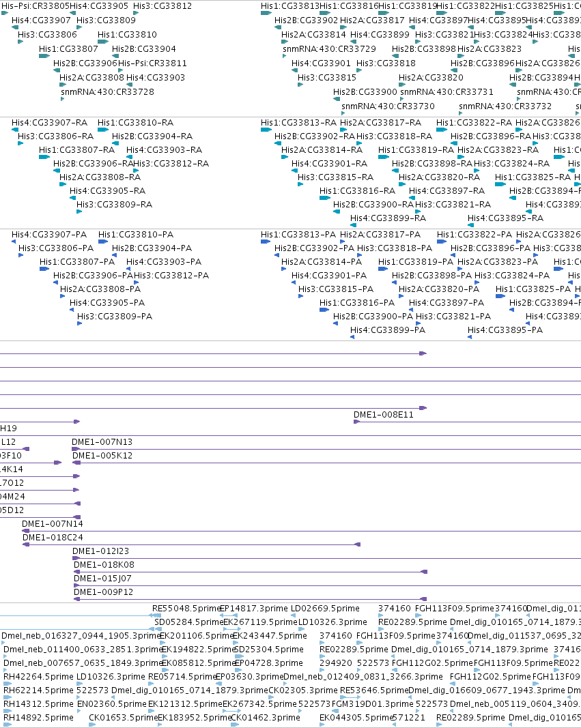581x728 pixels.
Task: Click the His1:CG33813 gene arrow glyph
Action: click(266, 13)
